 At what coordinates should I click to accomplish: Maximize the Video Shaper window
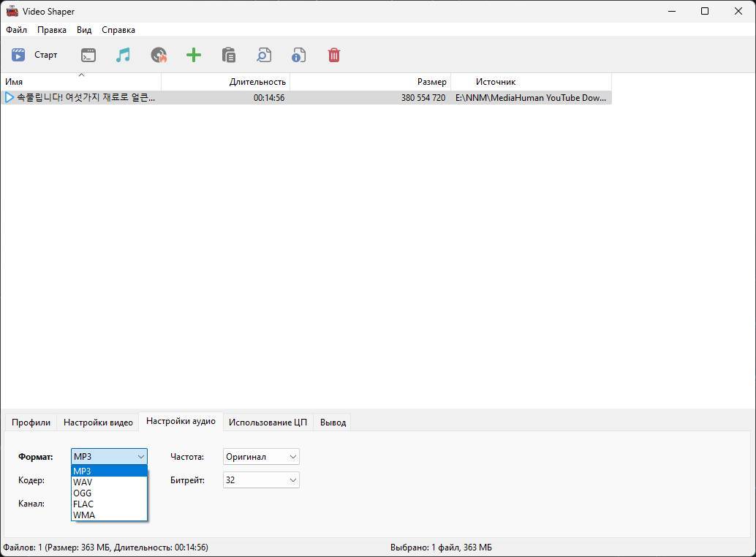pos(704,11)
